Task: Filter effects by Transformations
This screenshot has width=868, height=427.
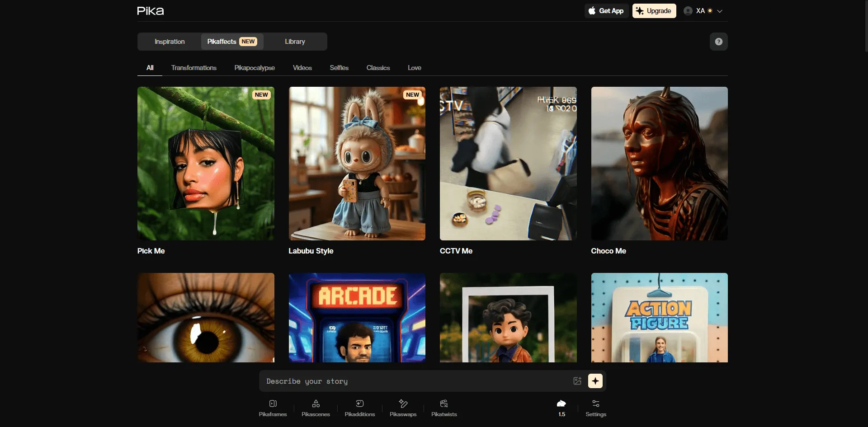Action: [x=193, y=68]
